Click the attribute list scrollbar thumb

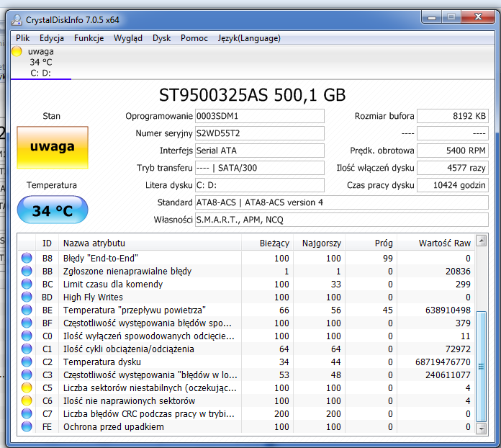(482, 367)
